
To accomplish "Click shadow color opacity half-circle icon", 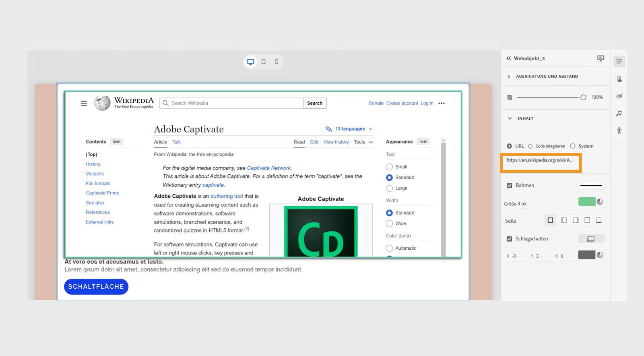I will tap(600, 255).
